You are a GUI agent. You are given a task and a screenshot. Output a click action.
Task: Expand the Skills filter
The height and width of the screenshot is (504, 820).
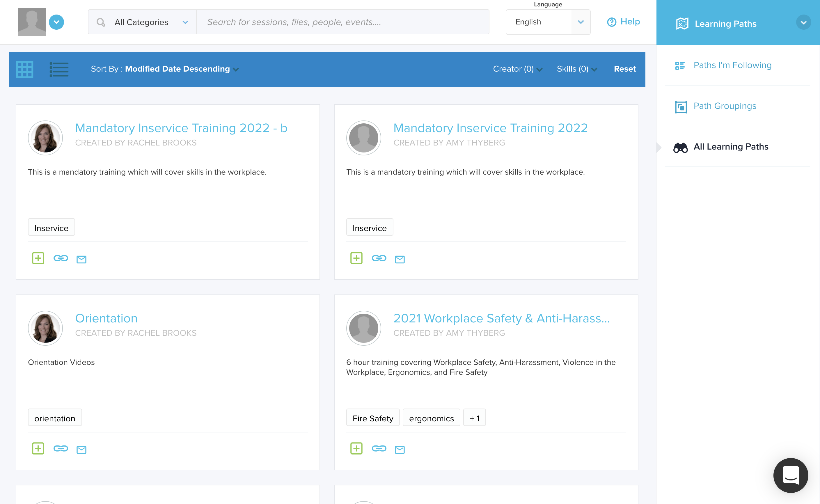(x=576, y=69)
